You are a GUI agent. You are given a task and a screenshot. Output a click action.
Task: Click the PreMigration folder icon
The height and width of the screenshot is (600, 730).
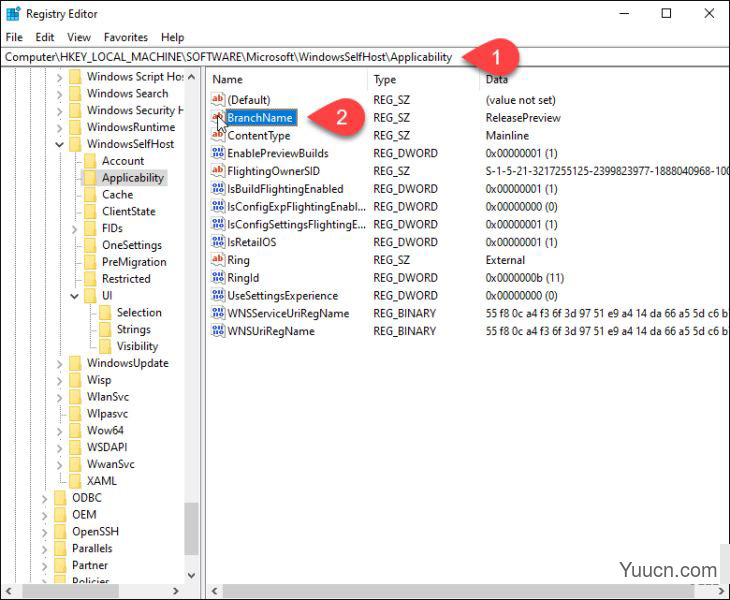tap(90, 262)
